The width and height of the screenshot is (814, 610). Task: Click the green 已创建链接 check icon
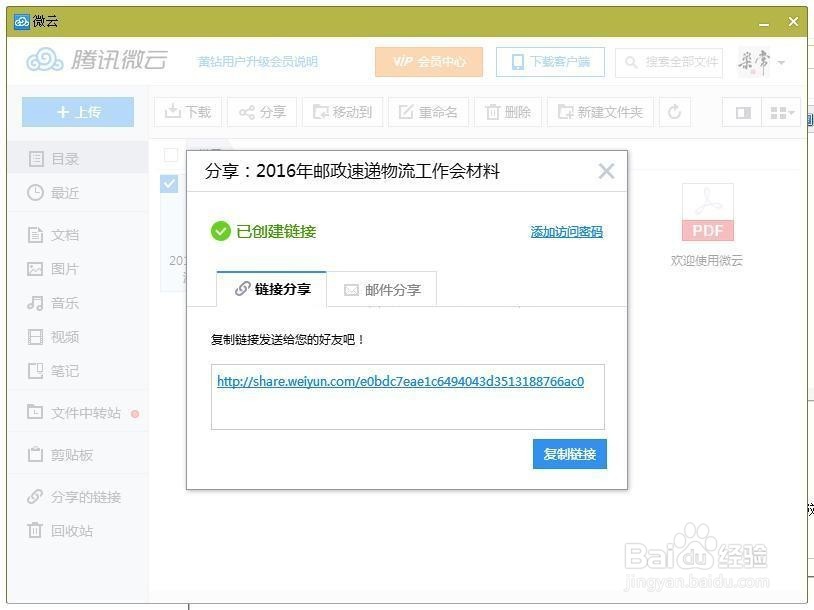[221, 231]
